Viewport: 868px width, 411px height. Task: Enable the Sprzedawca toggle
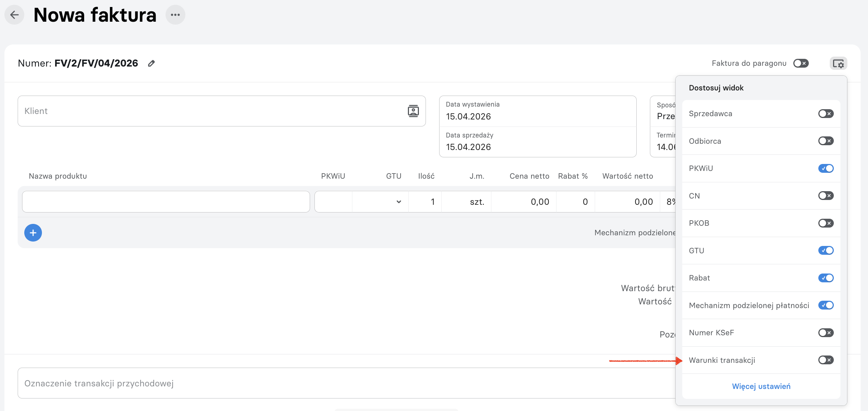826,114
